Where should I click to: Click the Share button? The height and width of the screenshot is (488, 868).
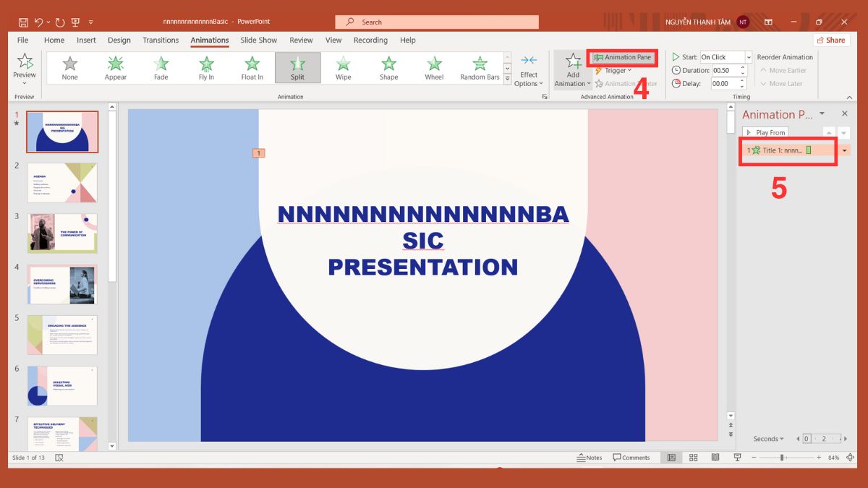coord(830,40)
